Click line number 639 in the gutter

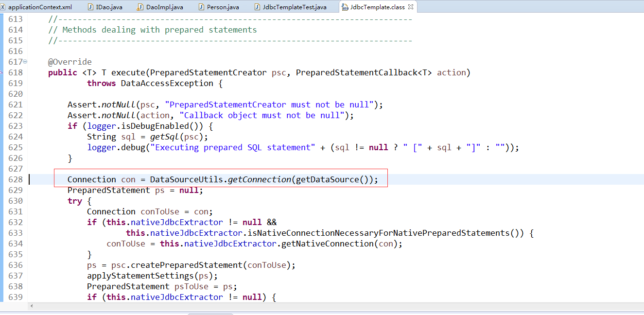coord(16,297)
